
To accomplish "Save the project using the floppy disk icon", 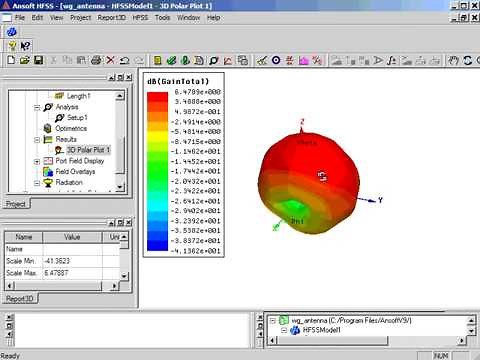I will tap(39, 60).
